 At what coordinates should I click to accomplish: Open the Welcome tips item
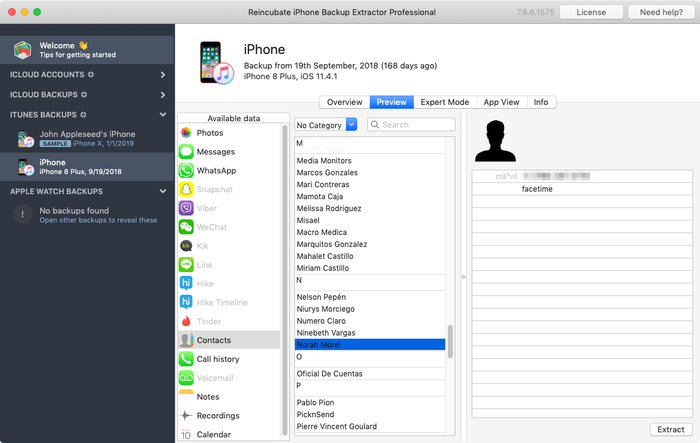coord(87,50)
